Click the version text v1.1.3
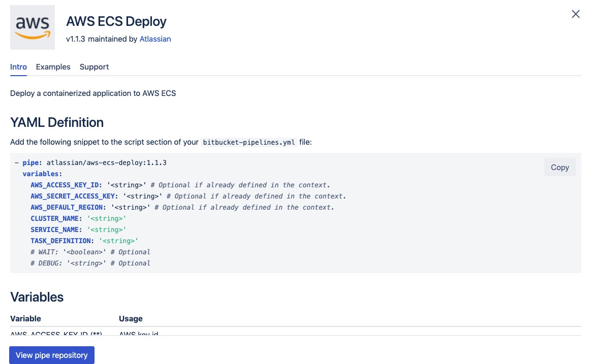 (76, 39)
